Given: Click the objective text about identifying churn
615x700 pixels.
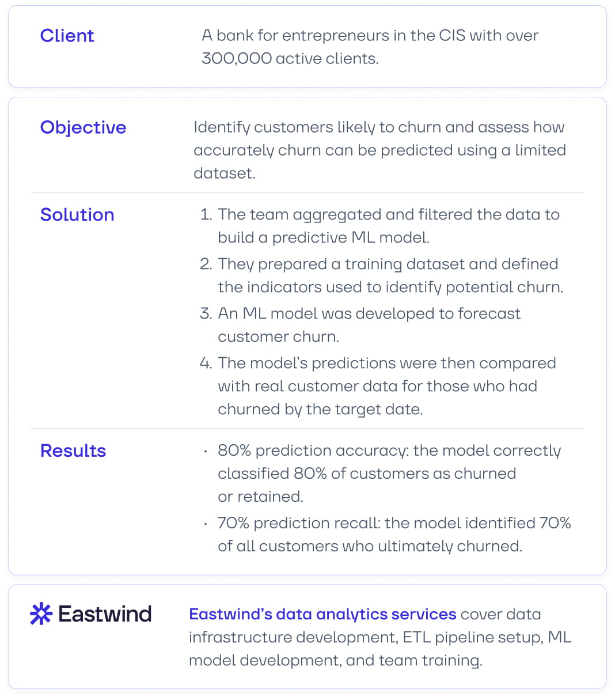Looking at the screenshot, I should pyautogui.click(x=379, y=150).
